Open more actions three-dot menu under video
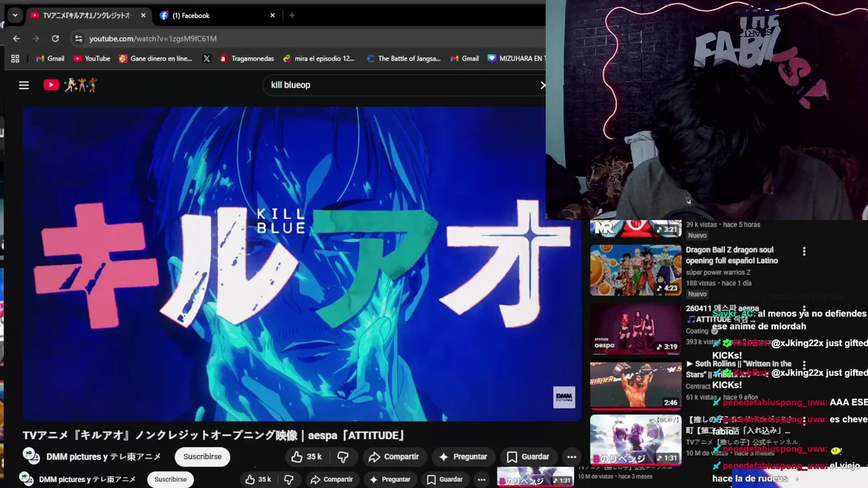 pos(572,457)
